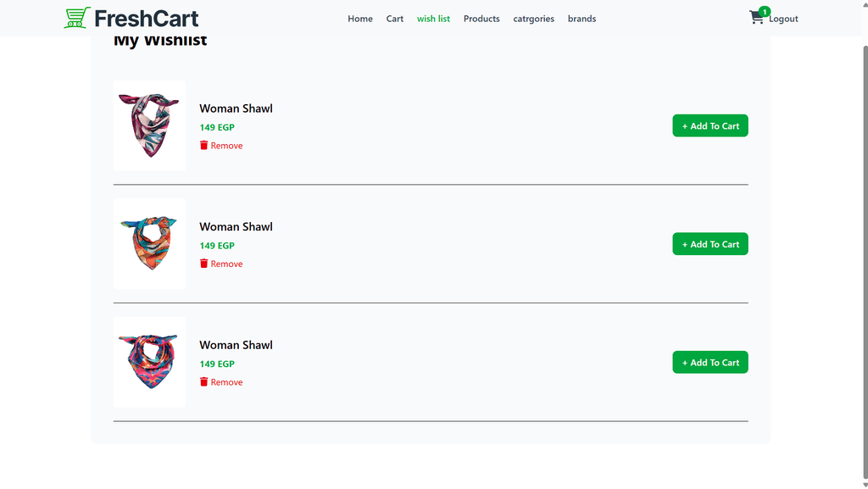Open the orange and teal shawl thumbnail
Viewport: 868px width, 489px height.
coord(149,244)
